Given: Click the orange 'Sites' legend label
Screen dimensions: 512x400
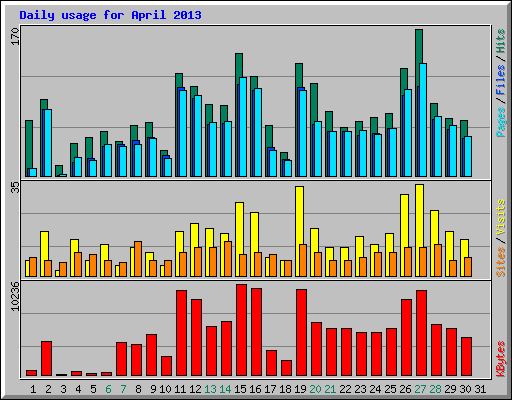Looking at the screenshot, I should 500,262.
